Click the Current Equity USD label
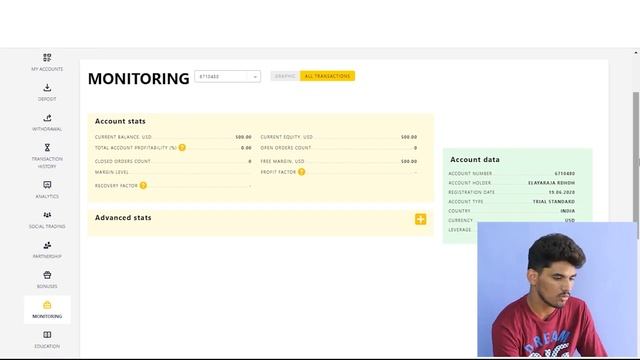 tap(287, 137)
